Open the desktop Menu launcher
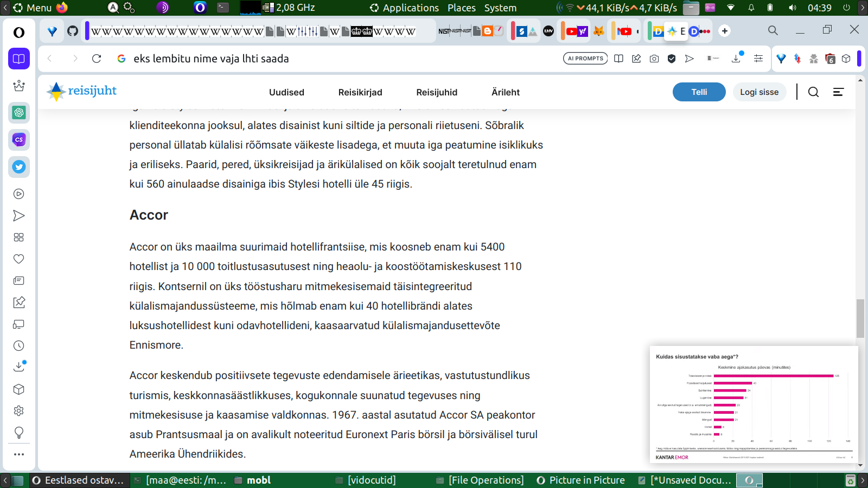Screen dimensions: 868x488 (x=33, y=8)
